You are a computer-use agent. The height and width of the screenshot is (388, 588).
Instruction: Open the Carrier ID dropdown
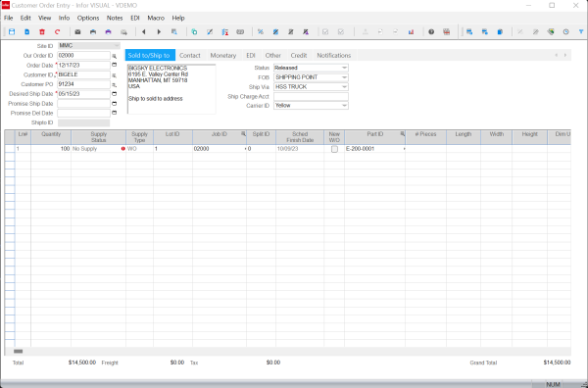pyautogui.click(x=344, y=106)
